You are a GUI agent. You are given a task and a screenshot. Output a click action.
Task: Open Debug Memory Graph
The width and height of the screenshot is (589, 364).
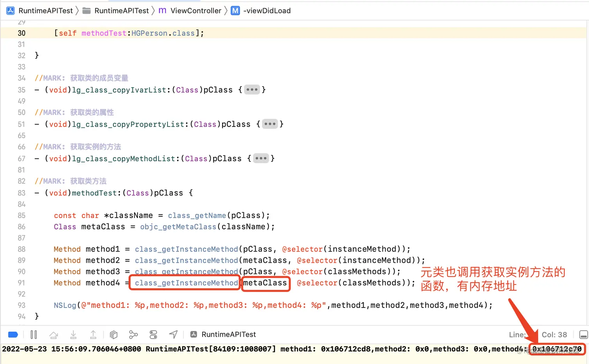click(134, 334)
